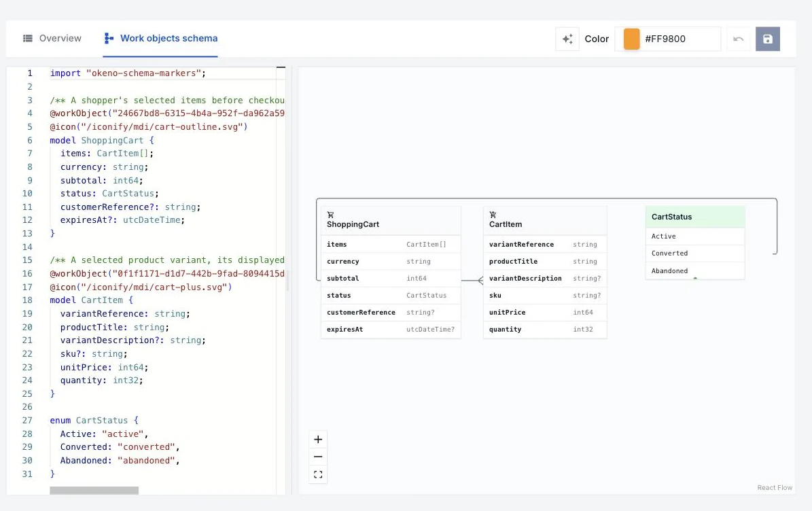Select the CartItem node title
This screenshot has width=812, height=511.
pyautogui.click(x=506, y=224)
